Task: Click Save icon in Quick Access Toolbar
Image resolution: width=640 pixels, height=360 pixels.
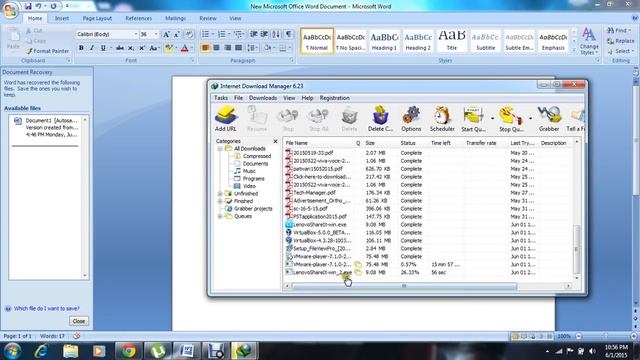Action: click(x=28, y=6)
